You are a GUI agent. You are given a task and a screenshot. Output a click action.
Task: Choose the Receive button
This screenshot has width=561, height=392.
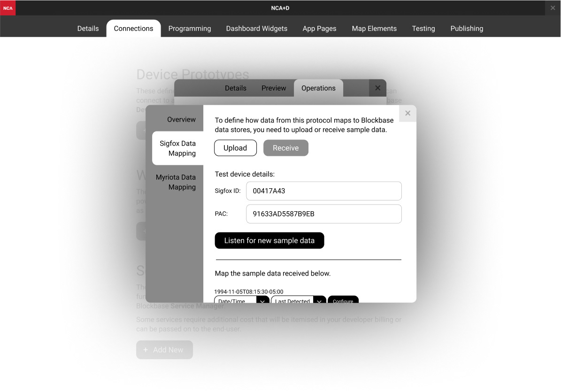286,148
